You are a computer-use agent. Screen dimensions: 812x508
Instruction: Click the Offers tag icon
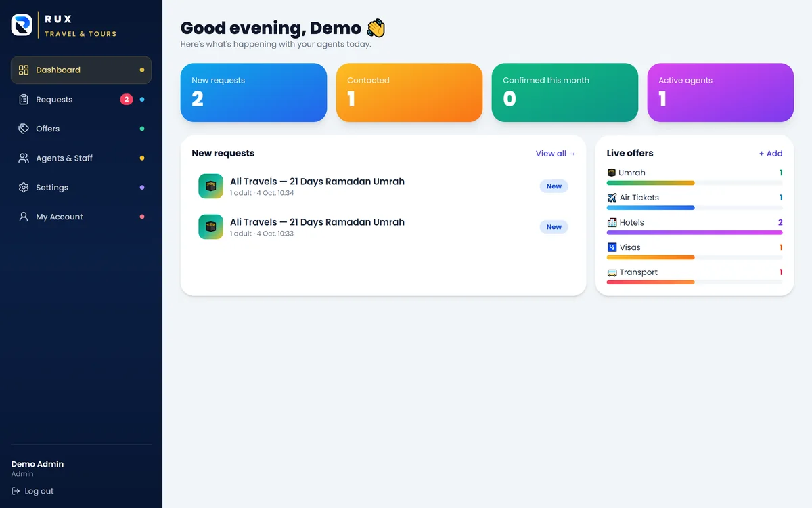24,129
